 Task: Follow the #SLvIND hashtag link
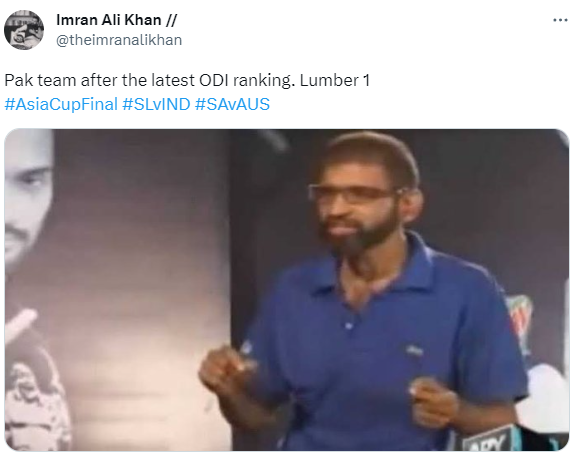pos(156,104)
